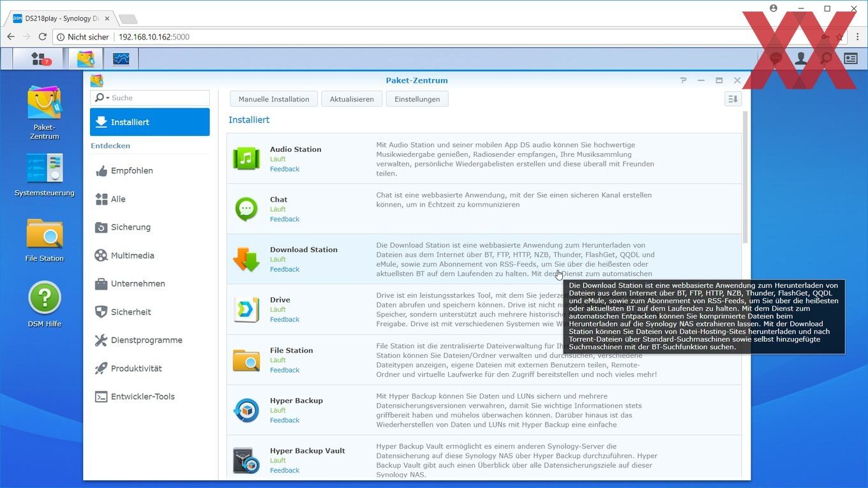Click the Chat package icon
This screenshot has width=868, height=488.
(x=246, y=209)
